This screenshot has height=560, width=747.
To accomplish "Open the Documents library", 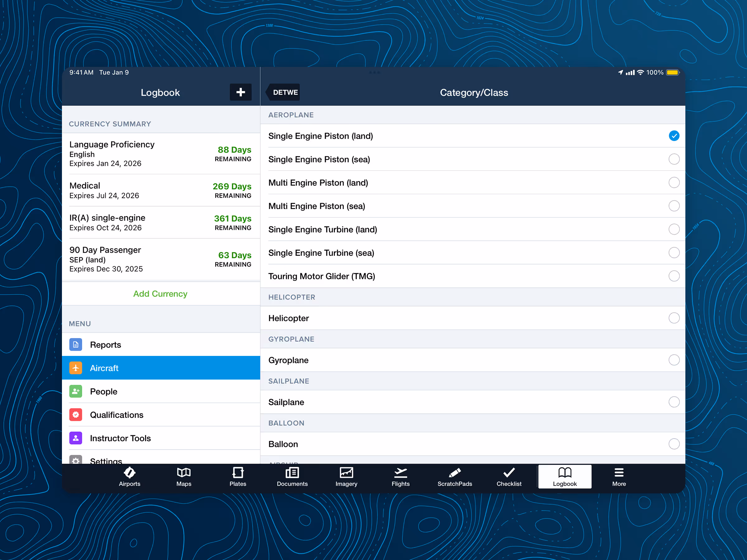I will (292, 477).
